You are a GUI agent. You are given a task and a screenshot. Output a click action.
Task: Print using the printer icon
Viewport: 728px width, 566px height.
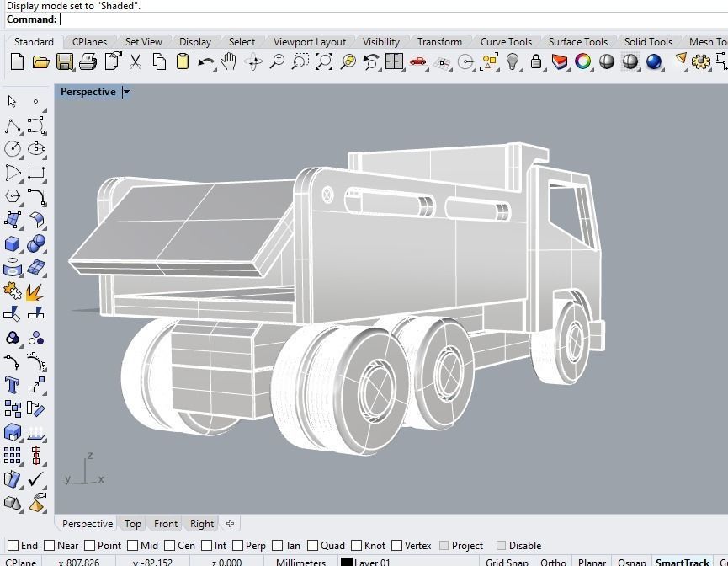(88, 61)
